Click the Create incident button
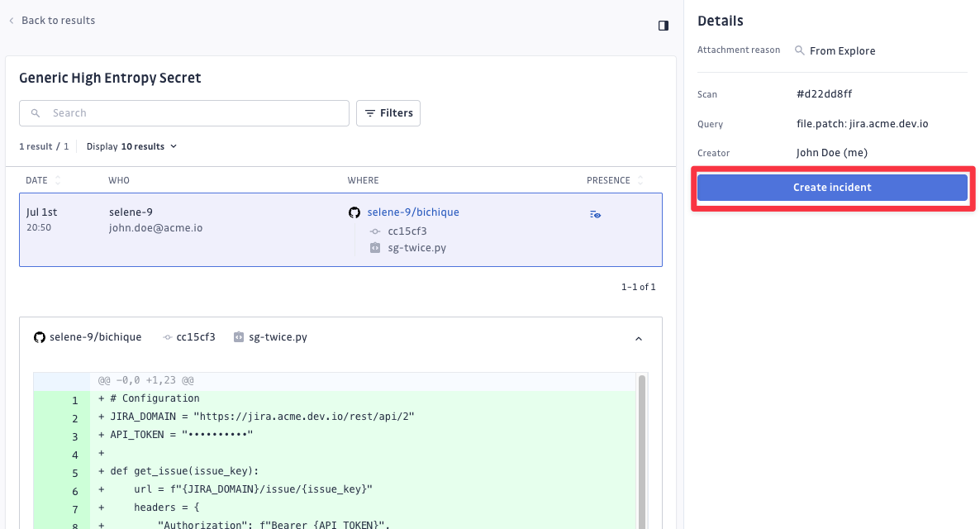The height and width of the screenshot is (529, 980). click(832, 188)
